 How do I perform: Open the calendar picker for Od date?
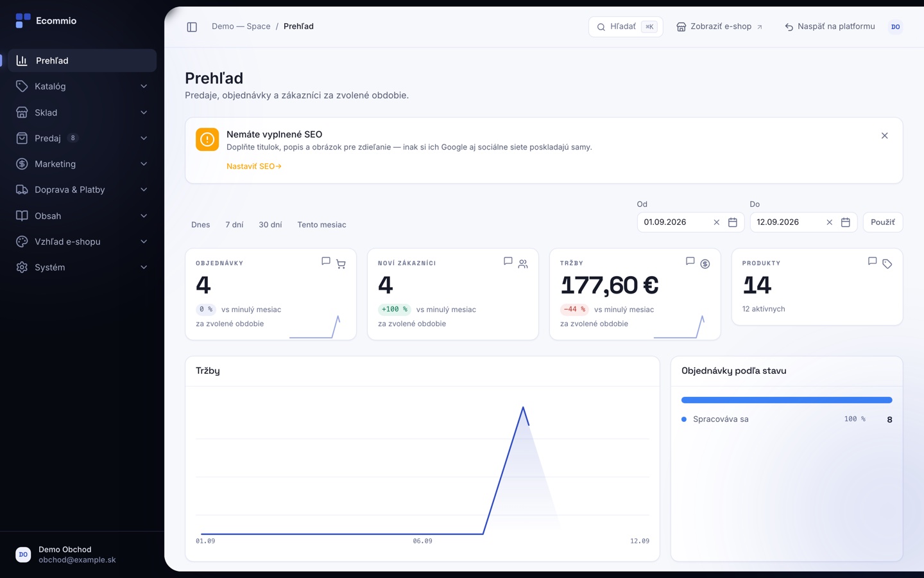[x=733, y=222]
